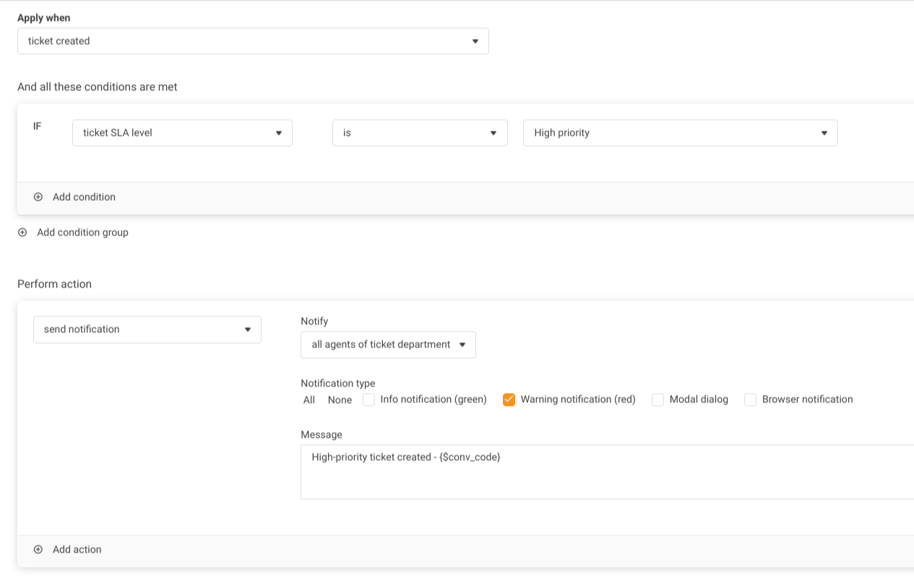
Task: Click the caret icon on send notification field
Action: tap(247, 329)
